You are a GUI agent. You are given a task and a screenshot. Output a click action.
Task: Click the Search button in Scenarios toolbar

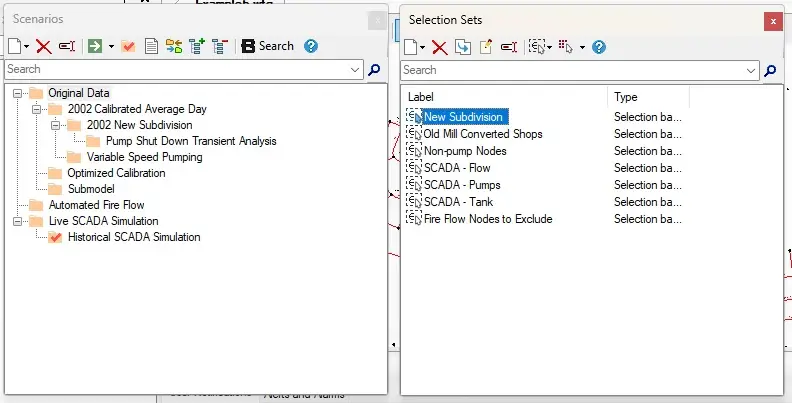click(x=268, y=46)
